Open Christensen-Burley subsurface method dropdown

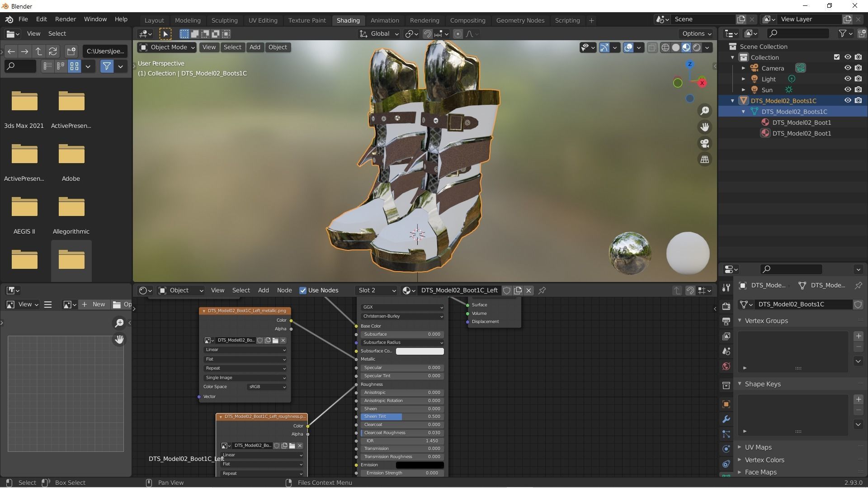[402, 316]
